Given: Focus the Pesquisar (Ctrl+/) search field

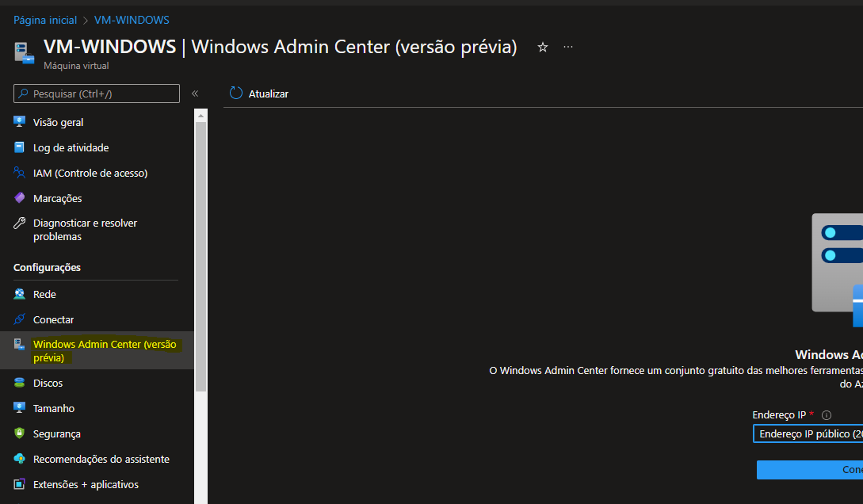Looking at the screenshot, I should [97, 94].
